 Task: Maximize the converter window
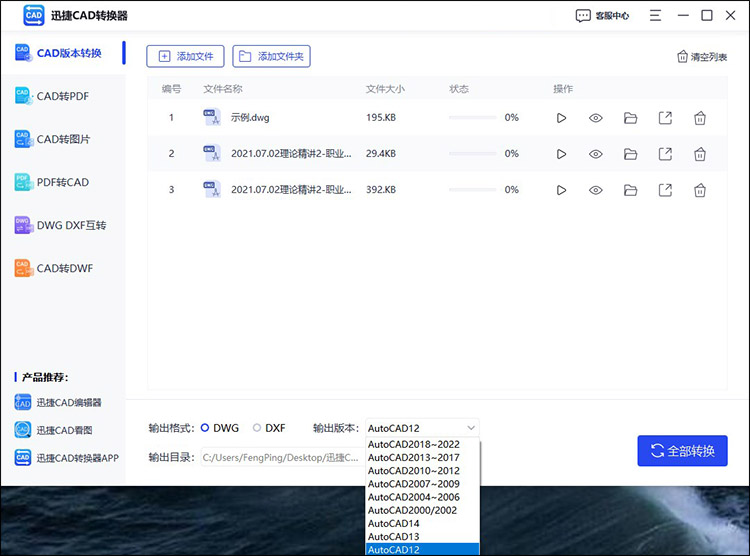(706, 16)
